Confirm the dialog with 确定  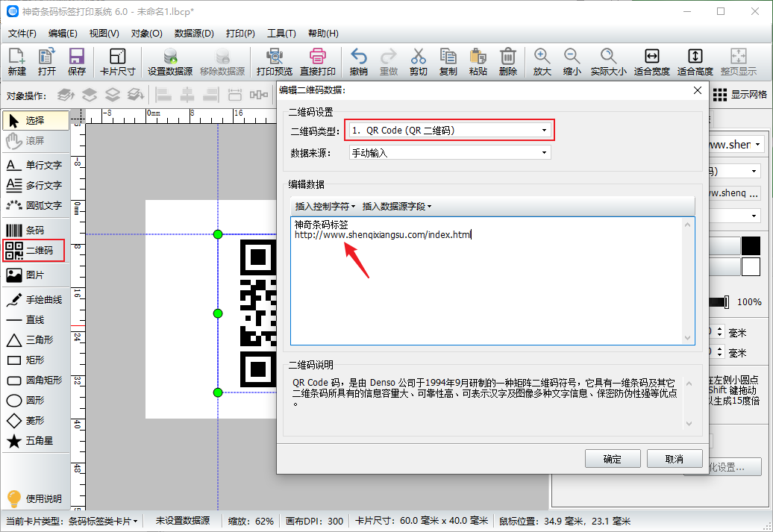point(613,459)
